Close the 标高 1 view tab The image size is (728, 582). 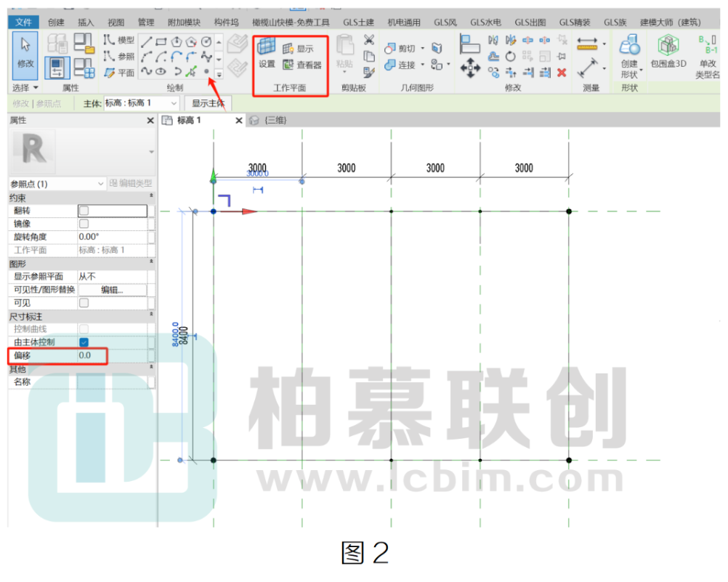pos(238,121)
